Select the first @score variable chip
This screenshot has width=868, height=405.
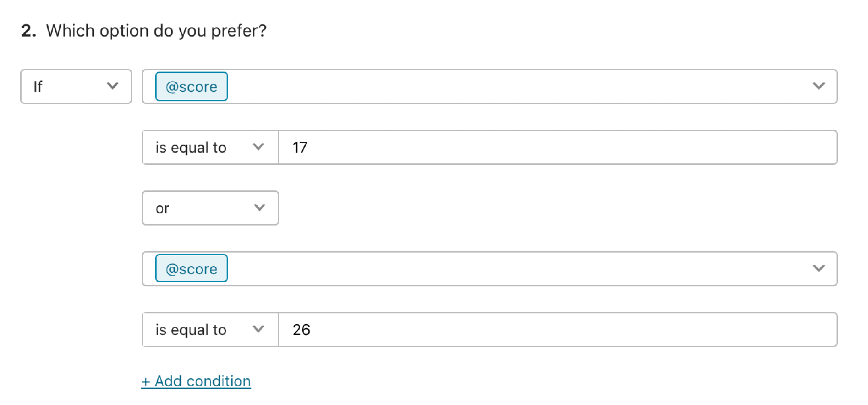coord(191,87)
